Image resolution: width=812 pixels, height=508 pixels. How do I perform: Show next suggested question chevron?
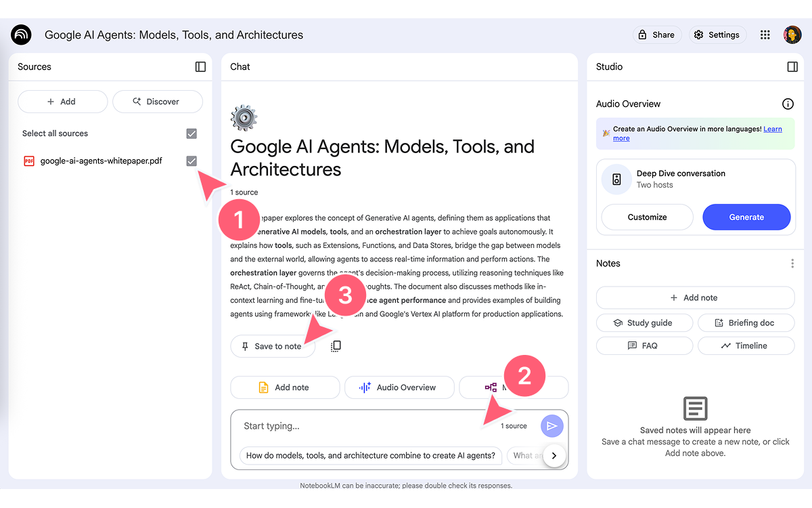point(554,455)
